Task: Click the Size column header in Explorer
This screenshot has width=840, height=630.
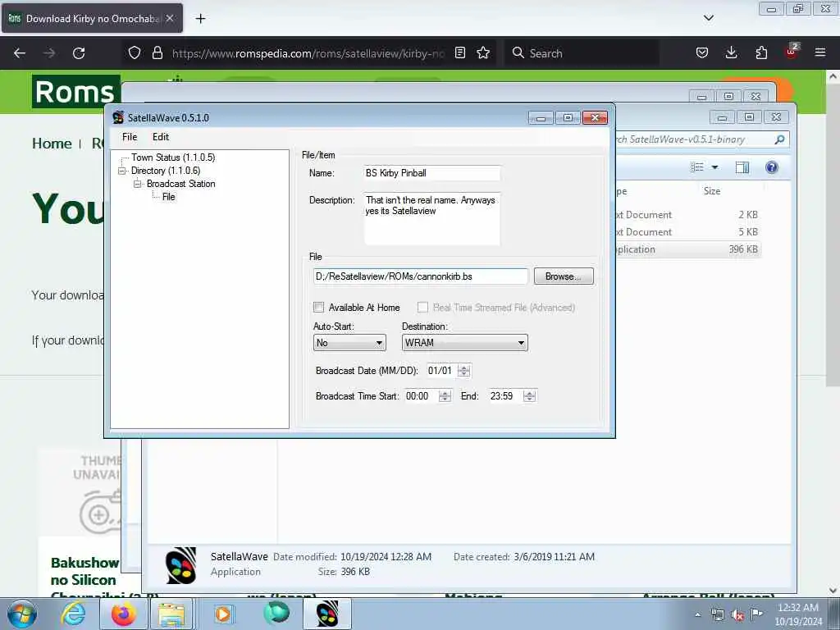Action: [711, 191]
